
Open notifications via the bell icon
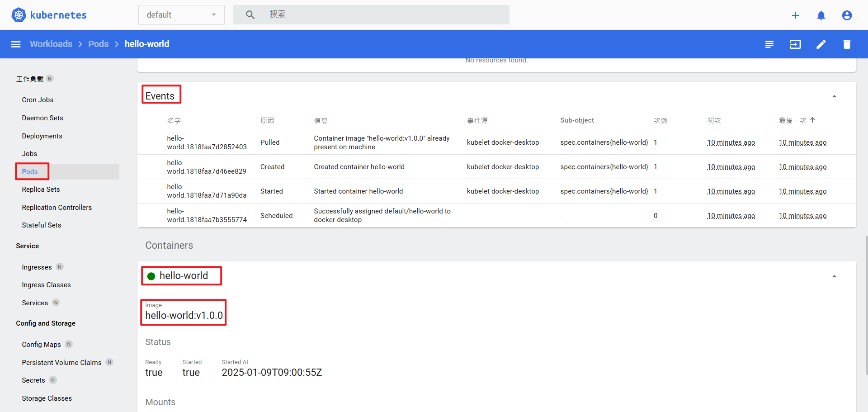(821, 15)
